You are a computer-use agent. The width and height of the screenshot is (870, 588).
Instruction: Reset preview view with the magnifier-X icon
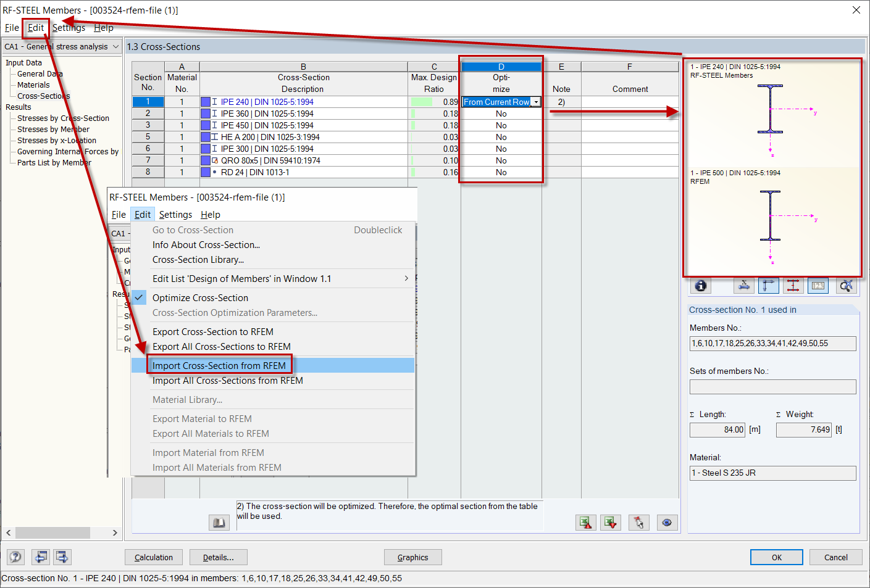pyautogui.click(x=846, y=285)
